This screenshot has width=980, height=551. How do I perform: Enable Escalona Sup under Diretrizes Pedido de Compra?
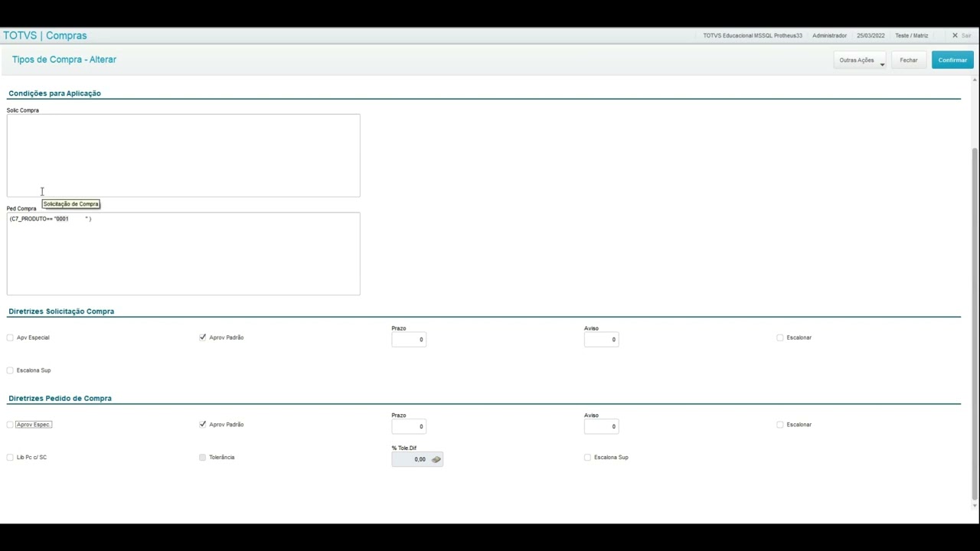587,458
